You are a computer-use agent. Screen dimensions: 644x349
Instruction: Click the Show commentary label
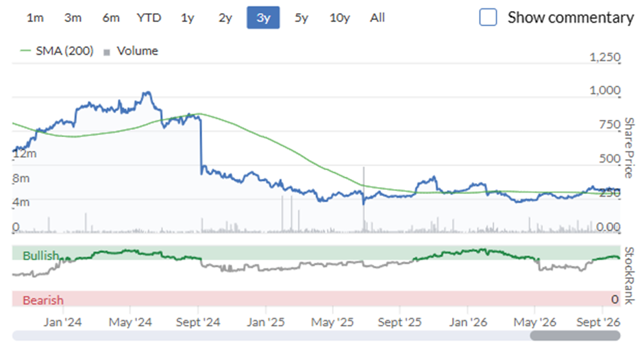click(x=571, y=17)
